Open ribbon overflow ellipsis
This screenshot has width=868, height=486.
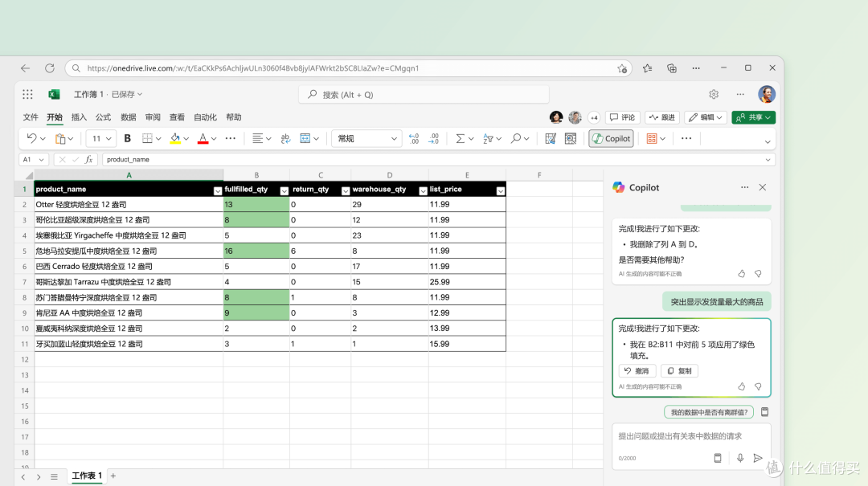[x=686, y=138]
